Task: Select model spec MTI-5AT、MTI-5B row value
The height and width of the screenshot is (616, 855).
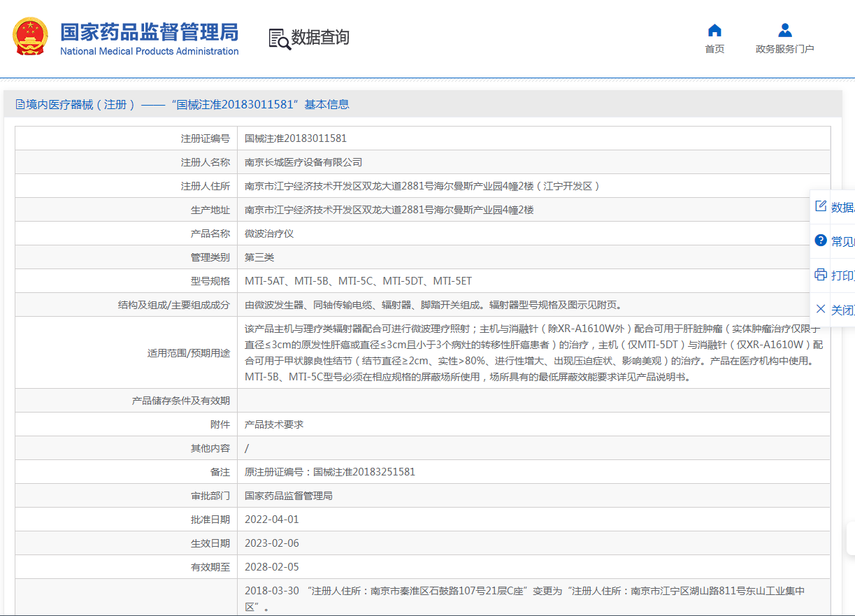Action: tap(358, 281)
